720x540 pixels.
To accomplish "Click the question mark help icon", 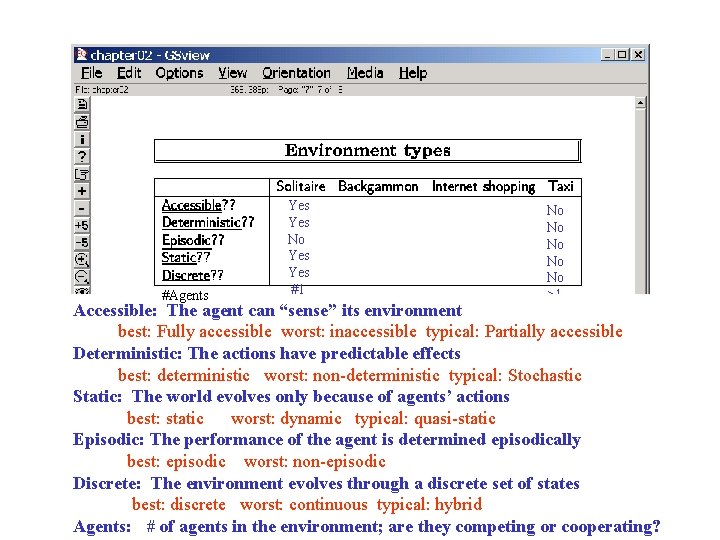I will pos(82,157).
